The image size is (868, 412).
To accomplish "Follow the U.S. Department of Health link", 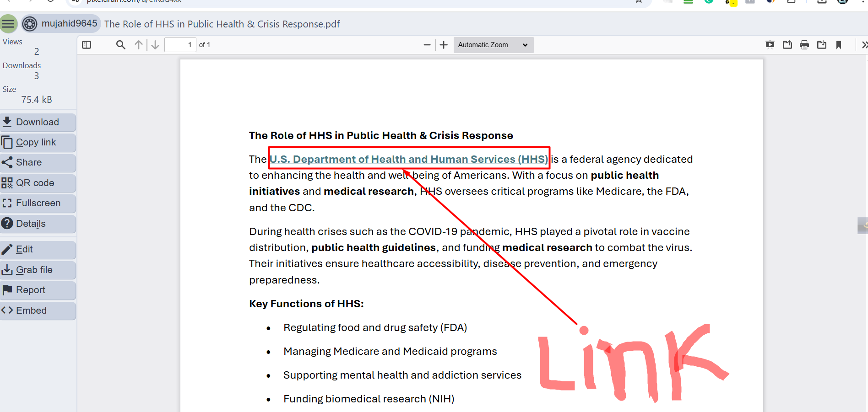I will [x=408, y=159].
